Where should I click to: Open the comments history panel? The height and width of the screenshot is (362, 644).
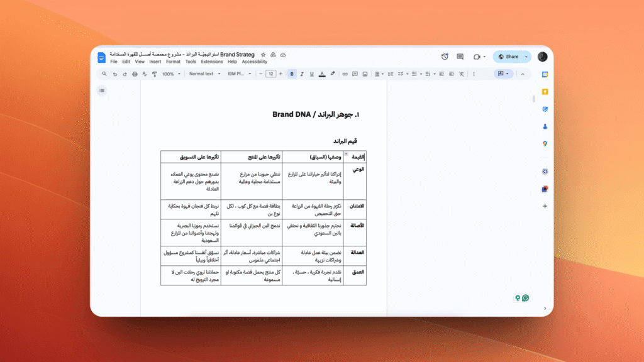[x=460, y=57]
